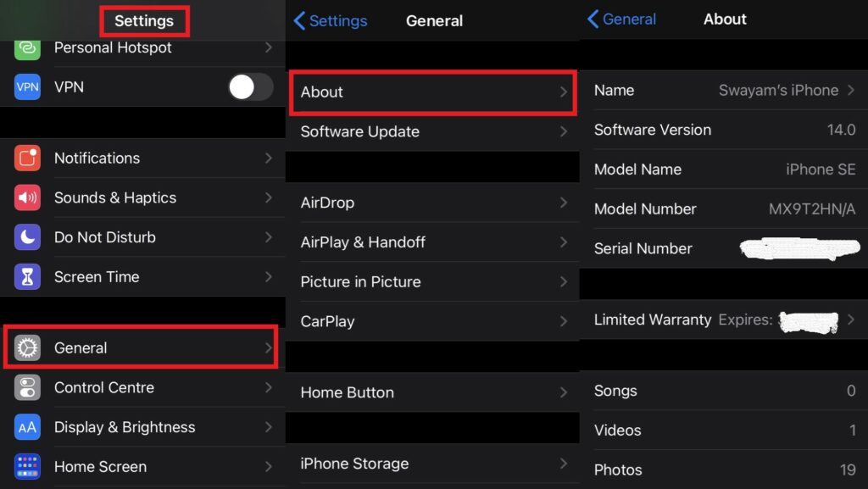Tap the Home Screen grid icon
The image size is (868, 489).
coord(25,466)
